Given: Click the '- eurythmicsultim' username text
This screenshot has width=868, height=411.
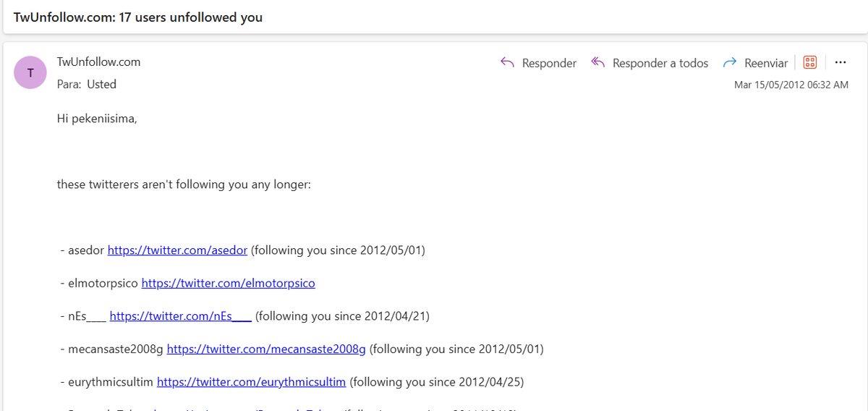Looking at the screenshot, I should point(107,381).
